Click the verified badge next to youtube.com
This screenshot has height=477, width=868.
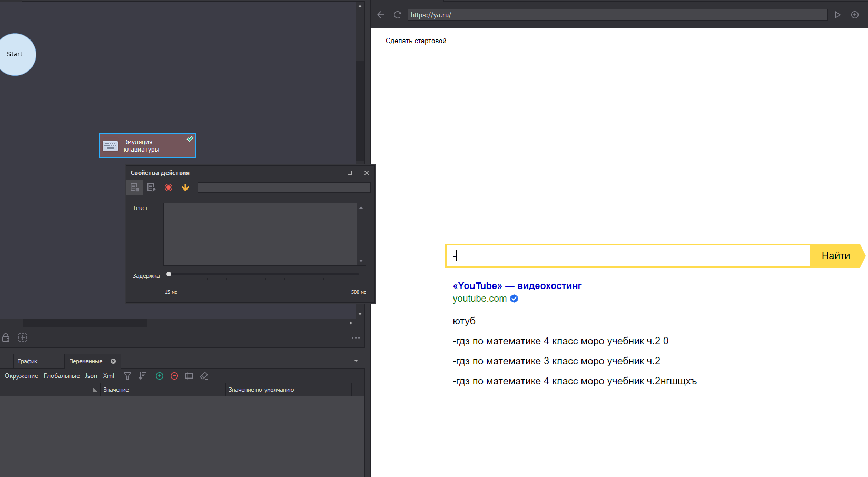click(x=514, y=299)
